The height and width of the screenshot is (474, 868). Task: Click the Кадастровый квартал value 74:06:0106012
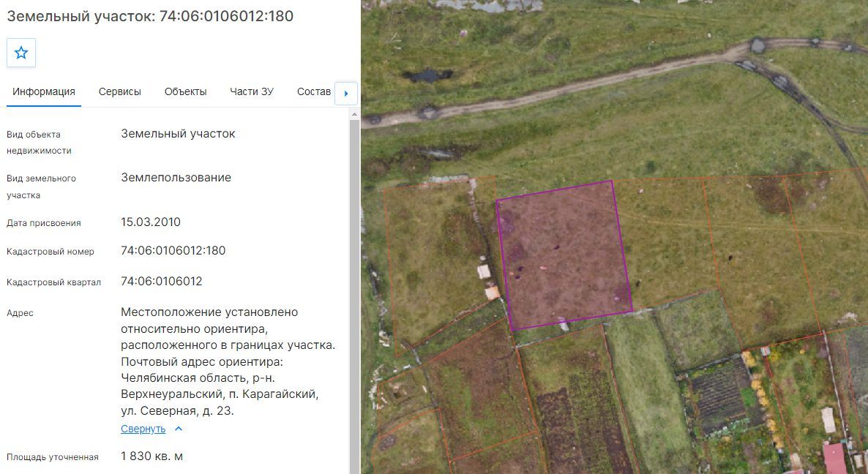pos(162,281)
